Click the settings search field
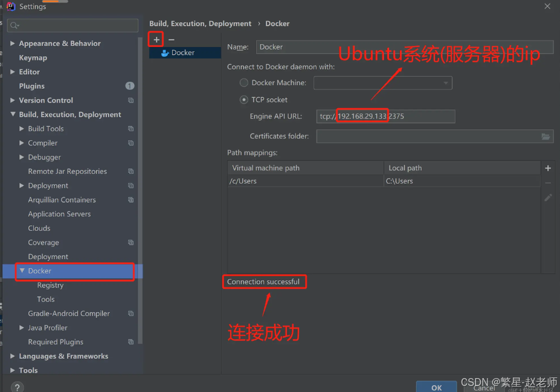The height and width of the screenshot is (392, 560). point(73,25)
